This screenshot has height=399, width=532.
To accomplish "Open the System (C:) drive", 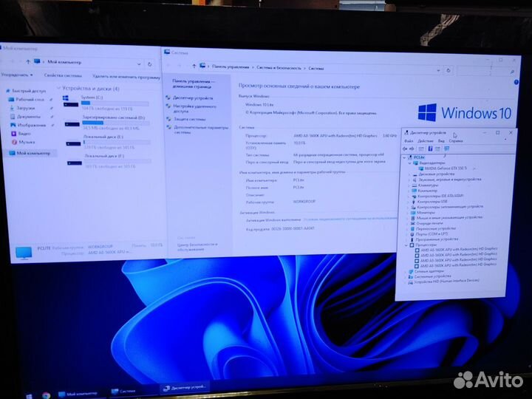I will pos(89,98).
